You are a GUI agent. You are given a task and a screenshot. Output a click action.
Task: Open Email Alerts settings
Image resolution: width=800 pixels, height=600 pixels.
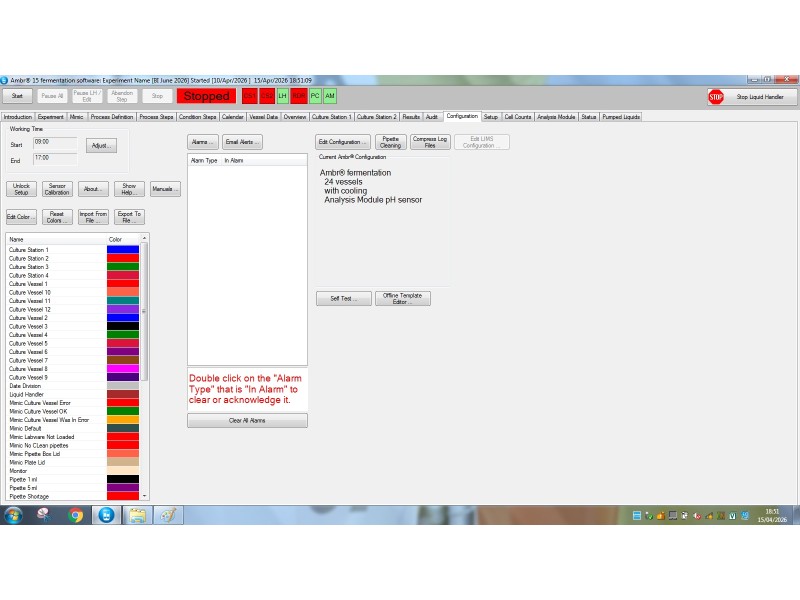(242, 142)
